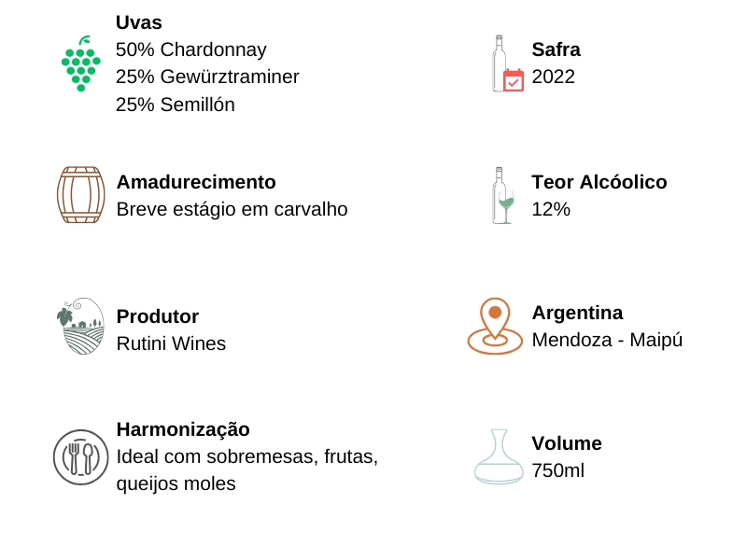Click the wooden barrel icon

80,195
